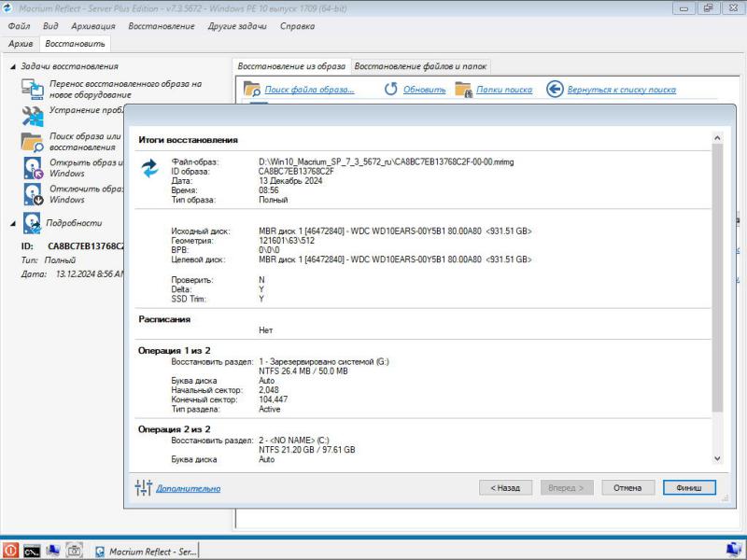The image size is (747, 560).
Task: Select the Восстановить tab
Action: pos(75,43)
